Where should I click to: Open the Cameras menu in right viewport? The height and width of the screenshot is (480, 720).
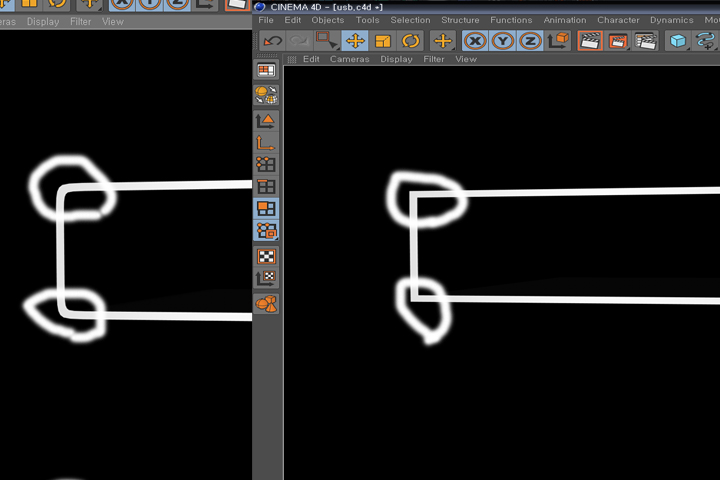pyautogui.click(x=349, y=59)
